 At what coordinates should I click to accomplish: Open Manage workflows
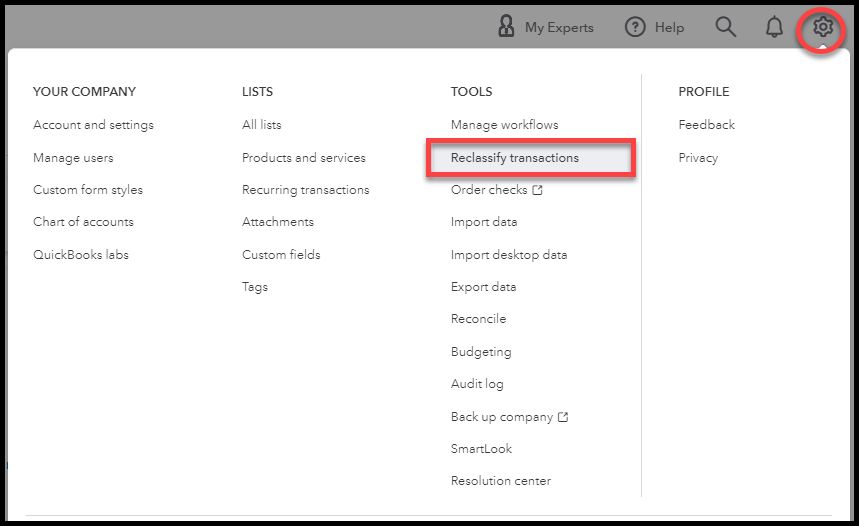(x=505, y=125)
